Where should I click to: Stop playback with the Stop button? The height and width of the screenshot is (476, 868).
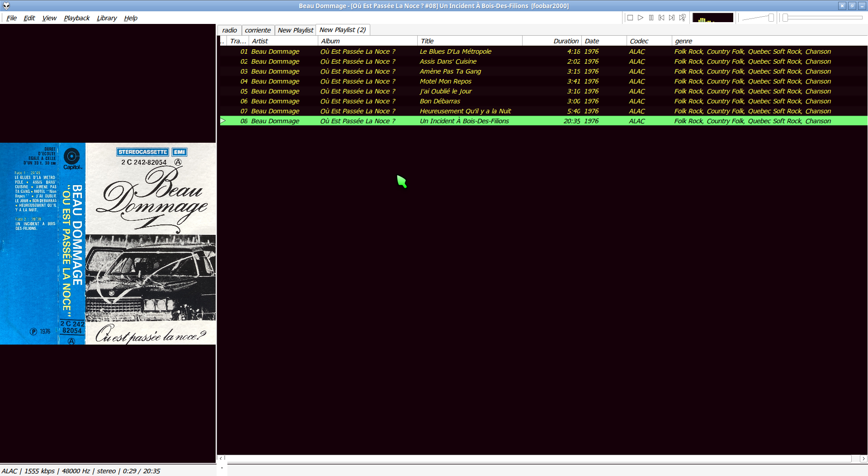coord(630,18)
